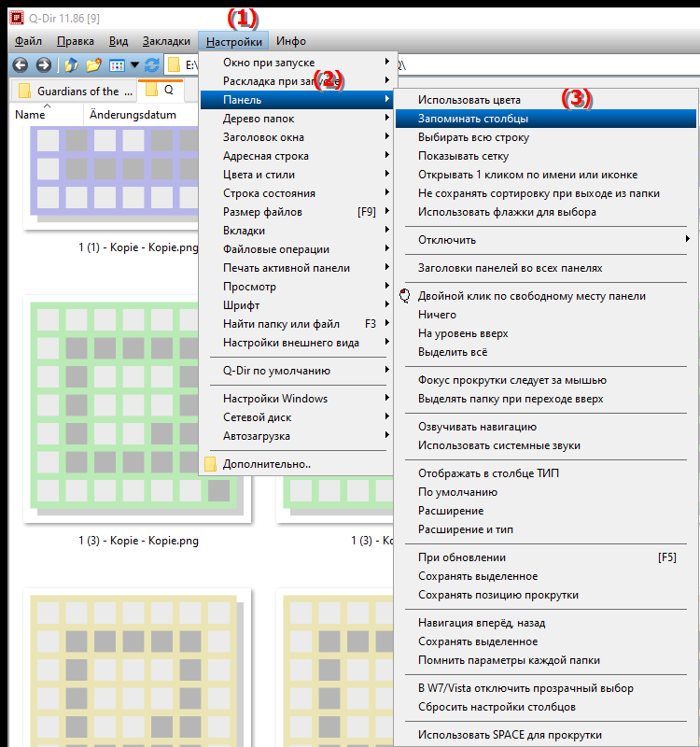Viewport: 700px width, 747px height.
Task: Toggle Использовать флажки для выбора
Action: [x=546, y=212]
